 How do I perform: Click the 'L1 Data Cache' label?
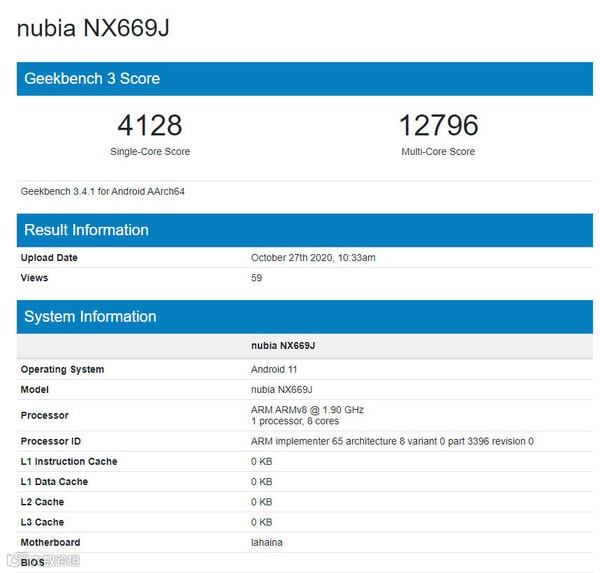click(x=54, y=482)
